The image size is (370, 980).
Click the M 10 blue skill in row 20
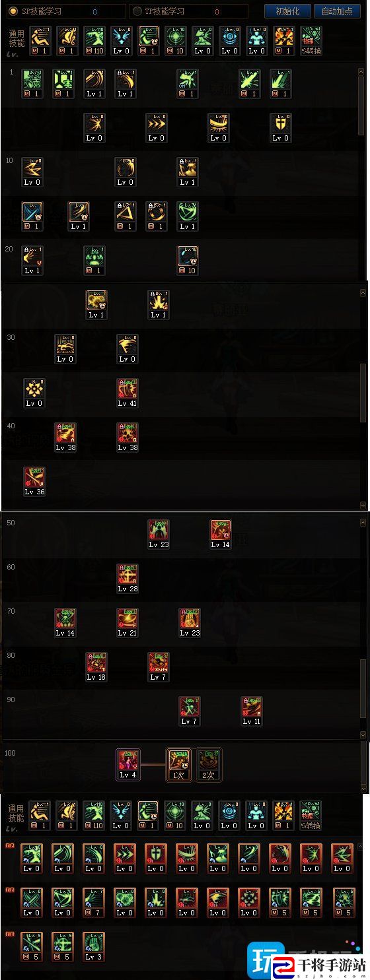(188, 261)
